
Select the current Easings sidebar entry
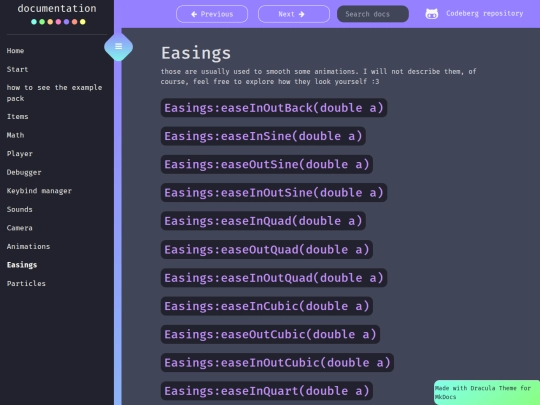pos(22,265)
